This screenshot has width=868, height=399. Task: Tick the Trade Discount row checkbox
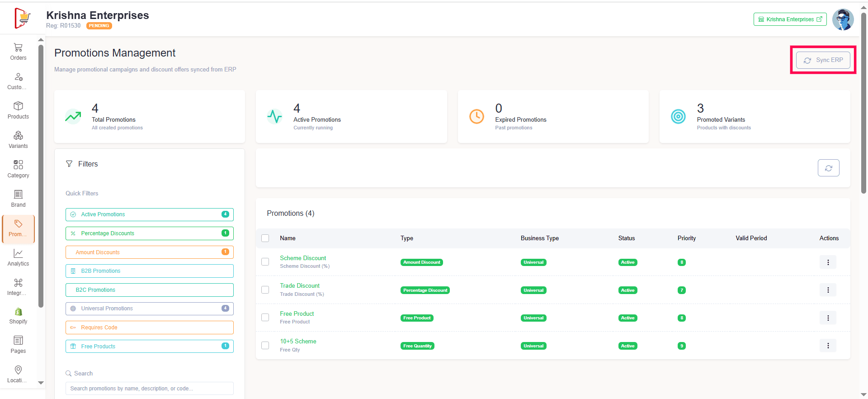(x=265, y=290)
